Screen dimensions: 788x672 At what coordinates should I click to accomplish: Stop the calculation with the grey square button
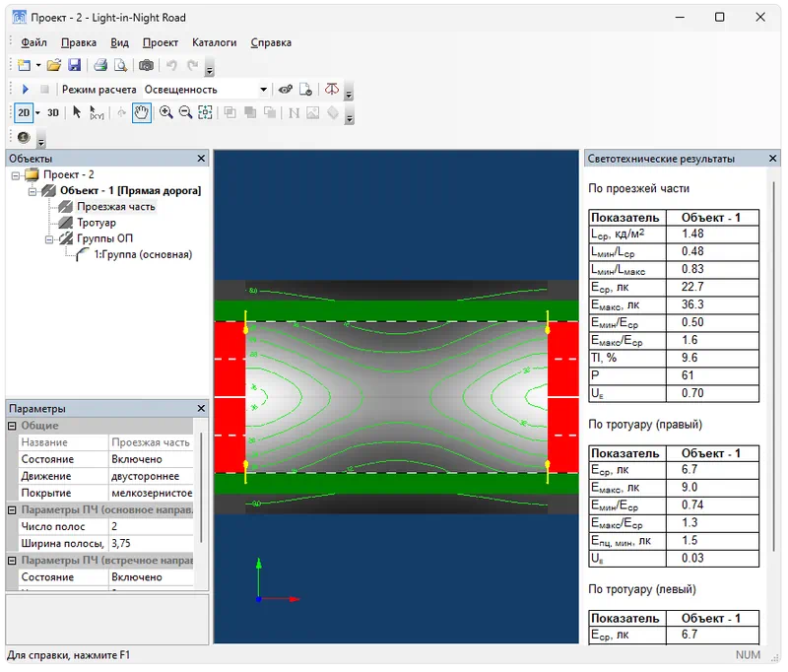[44, 89]
